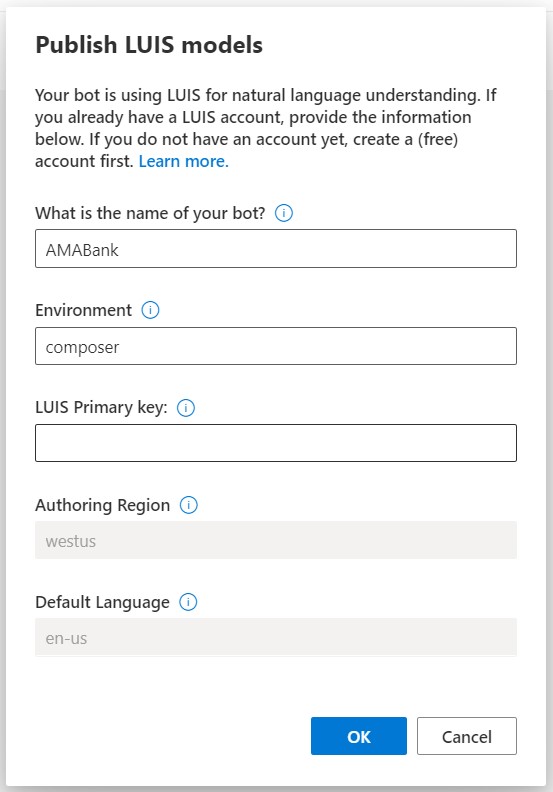Follow the Learn more link
Viewport: 553px width, 792px height.
point(183,161)
